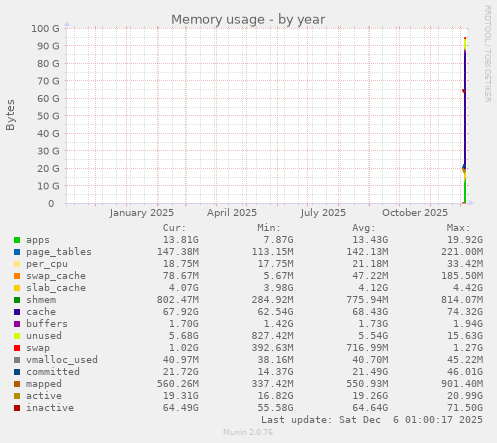The height and width of the screenshot is (443, 497).
Task: Click the blue page_tables legend swatch
Action: pyautogui.click(x=17, y=252)
